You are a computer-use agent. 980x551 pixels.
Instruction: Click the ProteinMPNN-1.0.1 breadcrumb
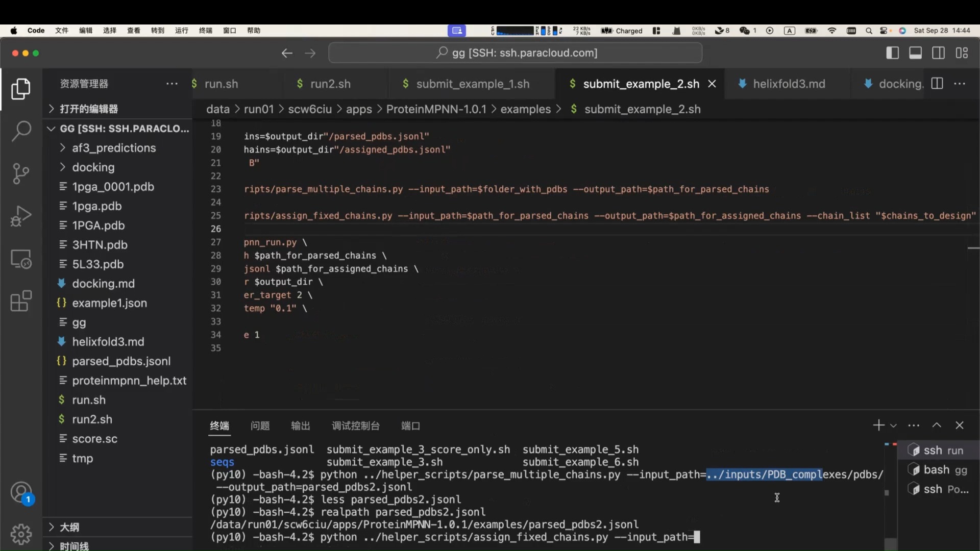click(436, 109)
